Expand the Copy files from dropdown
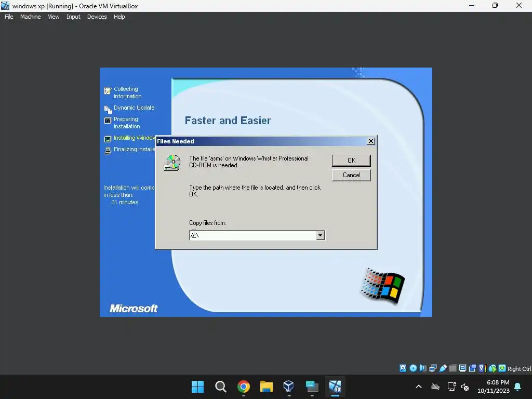This screenshot has height=399, width=532. (320, 235)
